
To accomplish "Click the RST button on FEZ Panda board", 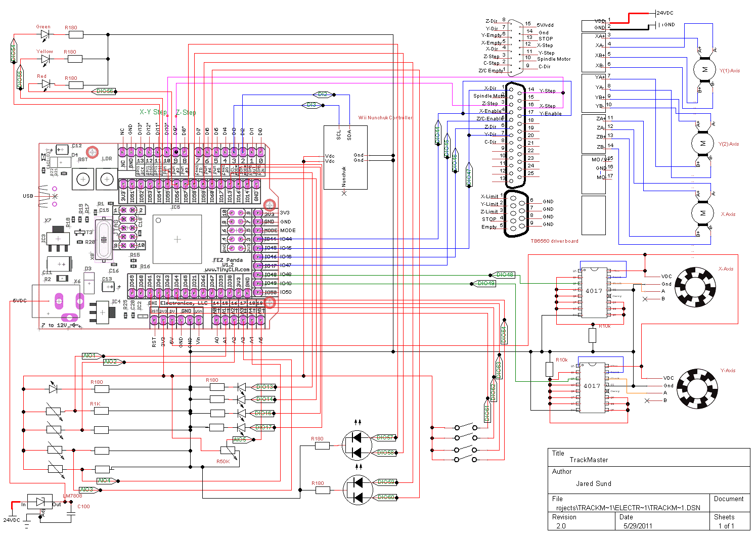I will tap(83, 179).
